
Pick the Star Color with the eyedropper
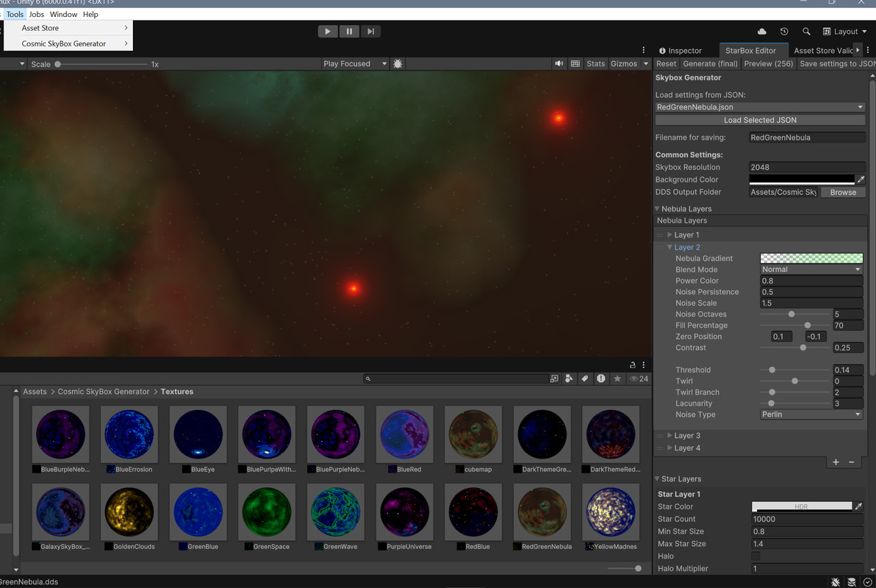[x=858, y=506]
